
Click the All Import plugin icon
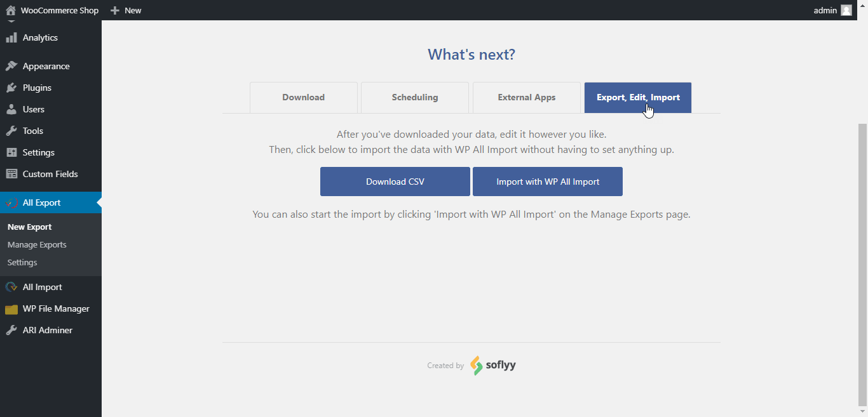pos(11,287)
